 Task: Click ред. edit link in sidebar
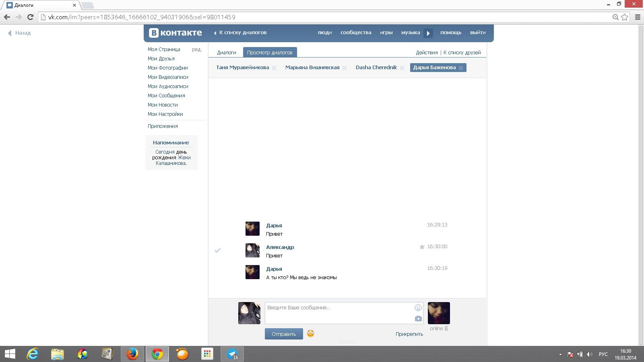tap(197, 49)
